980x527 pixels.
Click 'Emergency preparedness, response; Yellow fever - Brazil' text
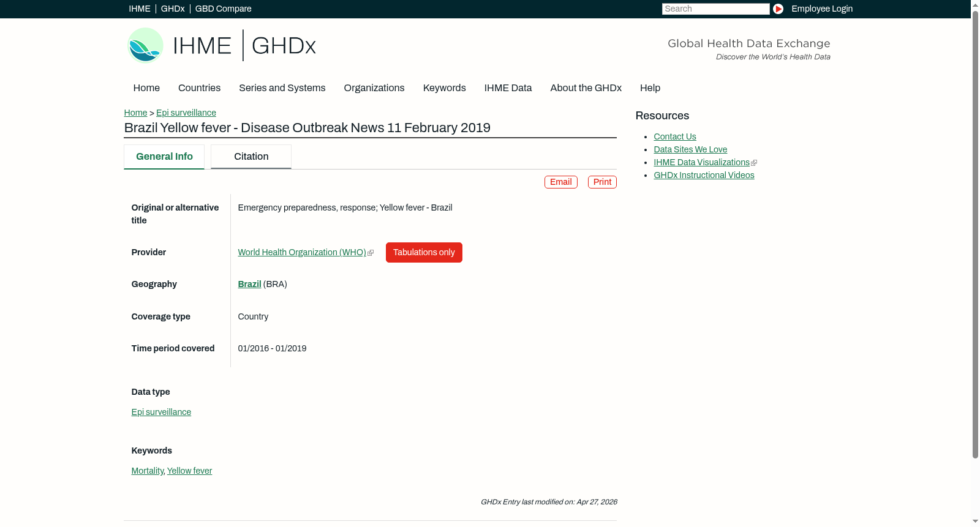coord(345,207)
